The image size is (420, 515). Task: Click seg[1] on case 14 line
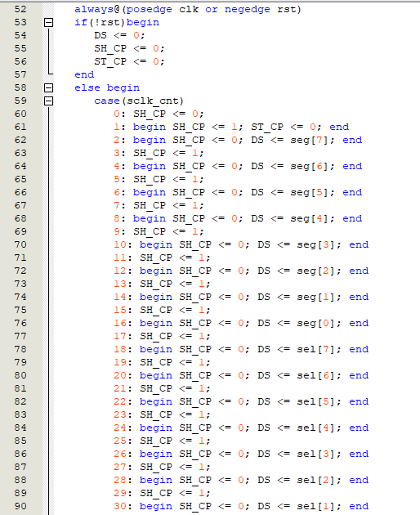pos(315,297)
